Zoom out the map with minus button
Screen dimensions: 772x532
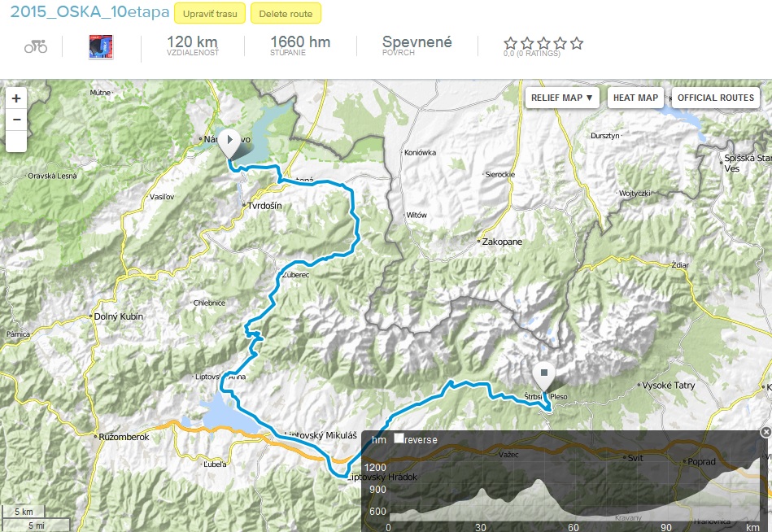click(x=16, y=120)
